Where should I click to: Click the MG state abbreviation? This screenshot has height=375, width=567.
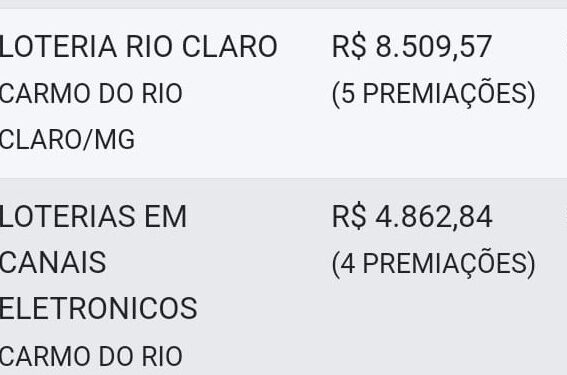click(x=115, y=140)
